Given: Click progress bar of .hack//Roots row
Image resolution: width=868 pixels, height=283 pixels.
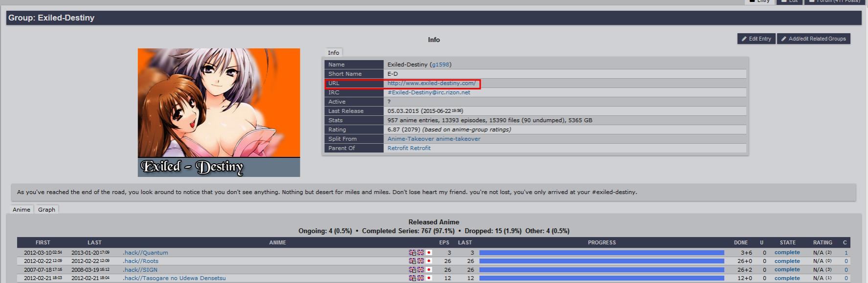Looking at the screenshot, I should pos(601,261).
